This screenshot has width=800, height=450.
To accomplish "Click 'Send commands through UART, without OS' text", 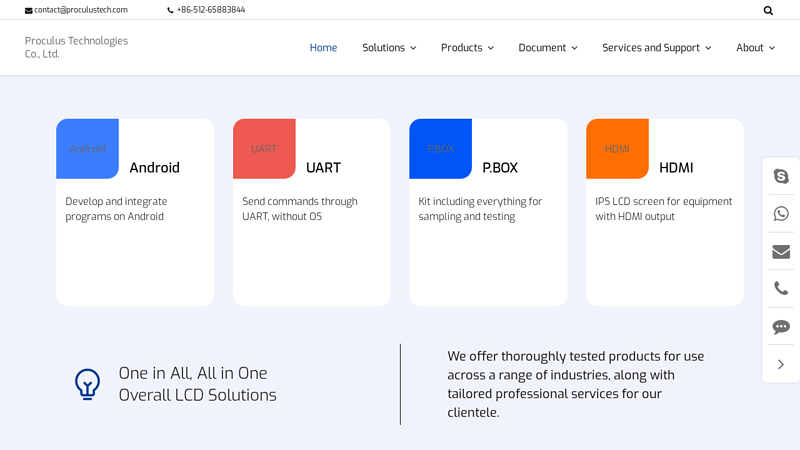I will click(x=300, y=209).
